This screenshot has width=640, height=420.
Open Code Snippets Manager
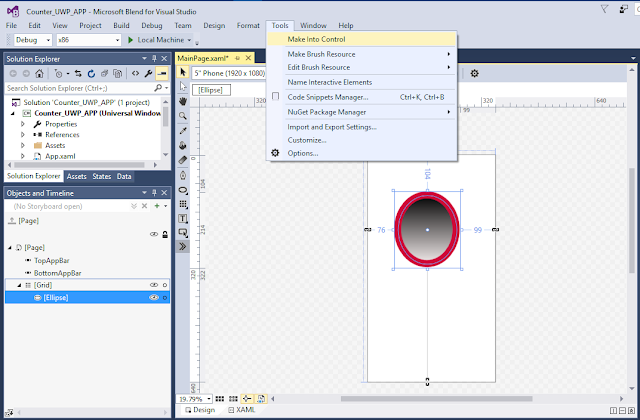[x=362, y=97]
